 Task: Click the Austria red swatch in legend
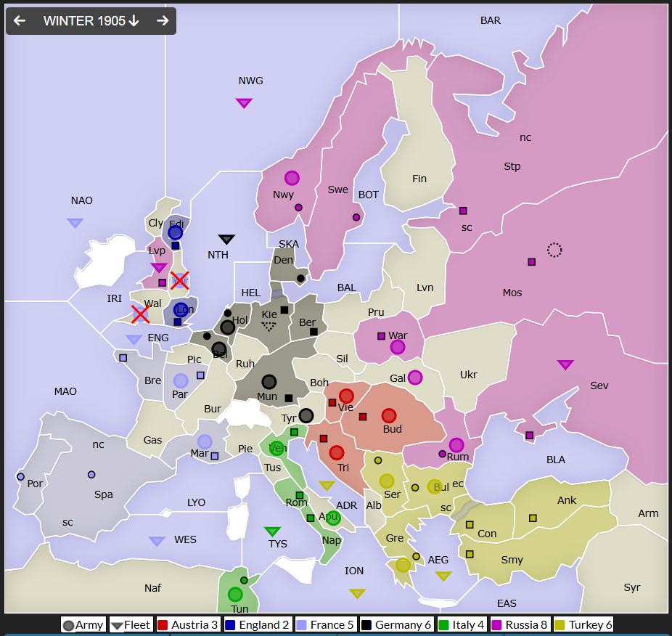163,625
